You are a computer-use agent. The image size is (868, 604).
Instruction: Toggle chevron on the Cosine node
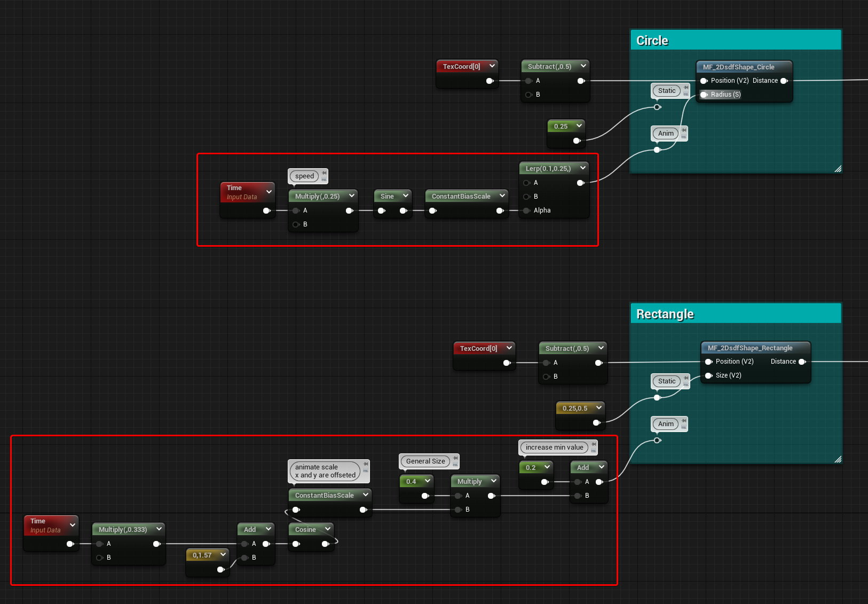coord(328,529)
